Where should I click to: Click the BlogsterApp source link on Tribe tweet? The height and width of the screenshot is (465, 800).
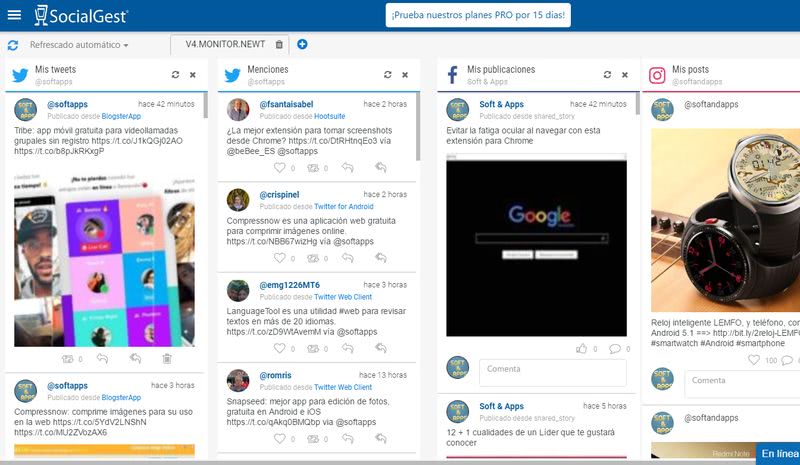click(121, 116)
